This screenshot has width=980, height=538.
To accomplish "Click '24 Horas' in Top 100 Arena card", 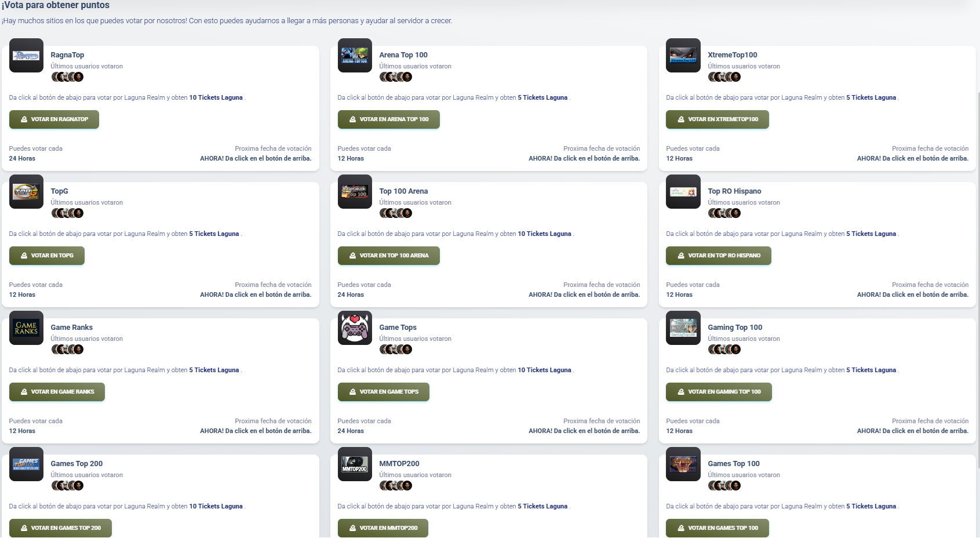I will point(351,295).
